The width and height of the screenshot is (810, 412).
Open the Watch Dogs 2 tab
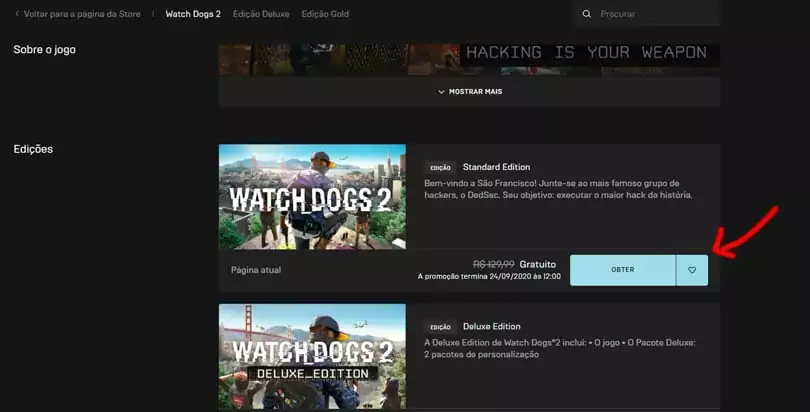pos(193,14)
